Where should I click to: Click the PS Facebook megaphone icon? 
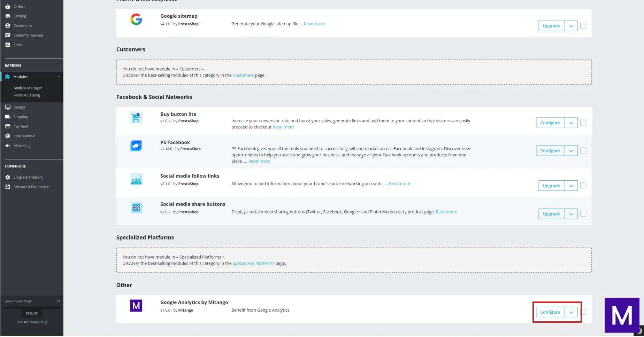coord(136,146)
